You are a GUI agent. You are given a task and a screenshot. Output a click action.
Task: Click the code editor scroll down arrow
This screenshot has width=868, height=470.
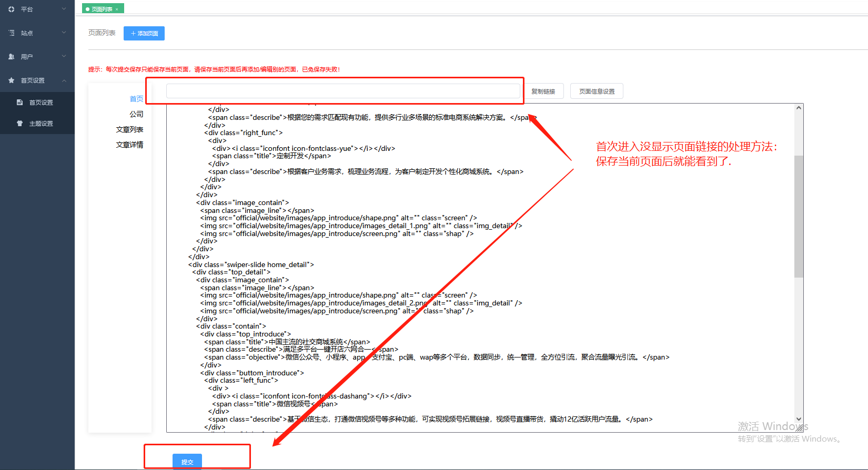(799, 419)
